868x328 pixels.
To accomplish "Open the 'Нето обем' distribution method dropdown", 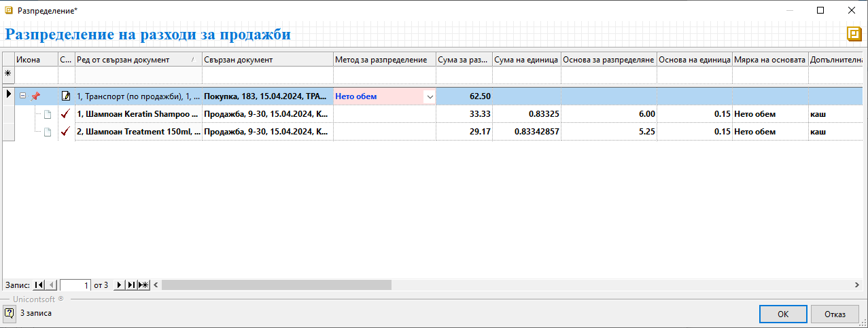I will tap(429, 96).
